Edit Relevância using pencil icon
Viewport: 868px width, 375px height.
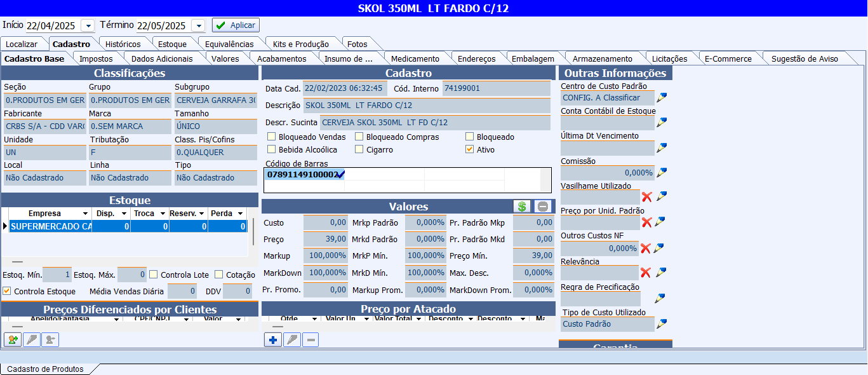(x=661, y=273)
